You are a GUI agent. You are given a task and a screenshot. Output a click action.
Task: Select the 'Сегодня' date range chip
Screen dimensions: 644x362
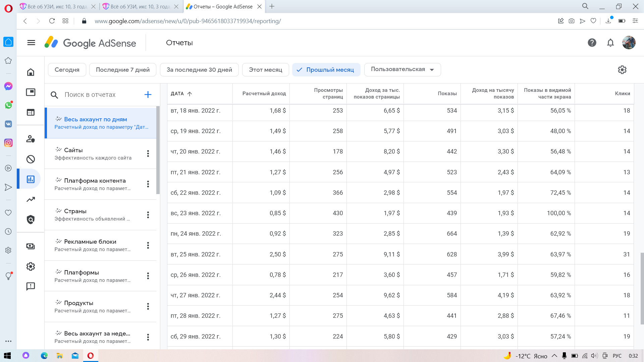(x=67, y=70)
